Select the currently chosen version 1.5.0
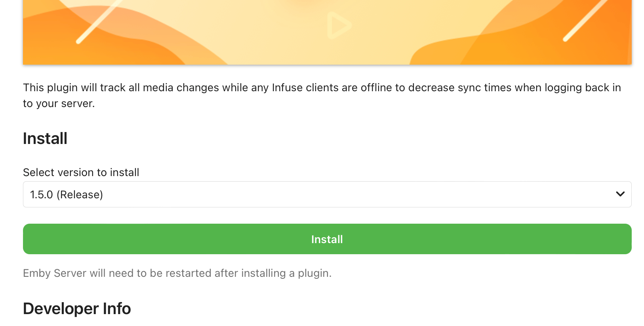This screenshot has width=644, height=326. tap(67, 194)
